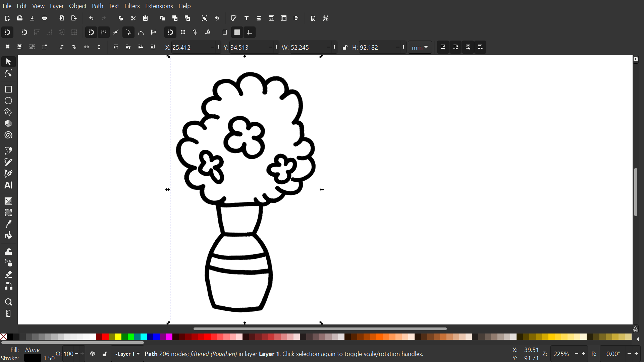Select the Star and polygon tool
Screen dimensions: 644x362
(x=8, y=112)
